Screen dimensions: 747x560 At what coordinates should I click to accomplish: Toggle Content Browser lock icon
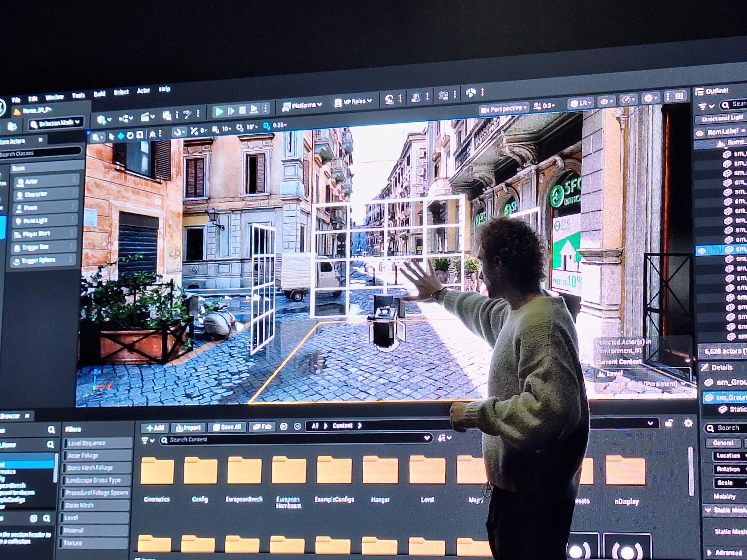(x=669, y=423)
